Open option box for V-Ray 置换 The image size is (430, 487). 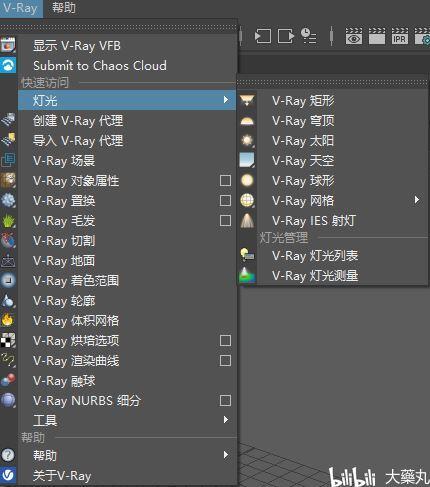[x=225, y=201]
